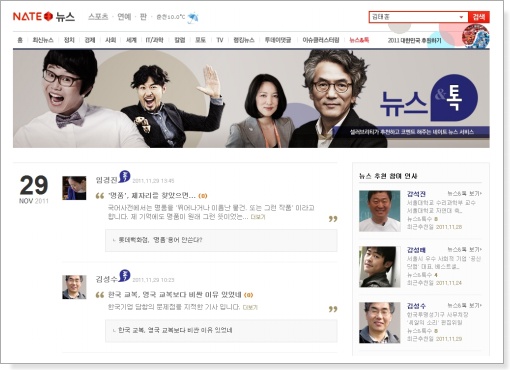
Task: Click the 2011 대한민국 추천하기 link
Action: (x=414, y=40)
